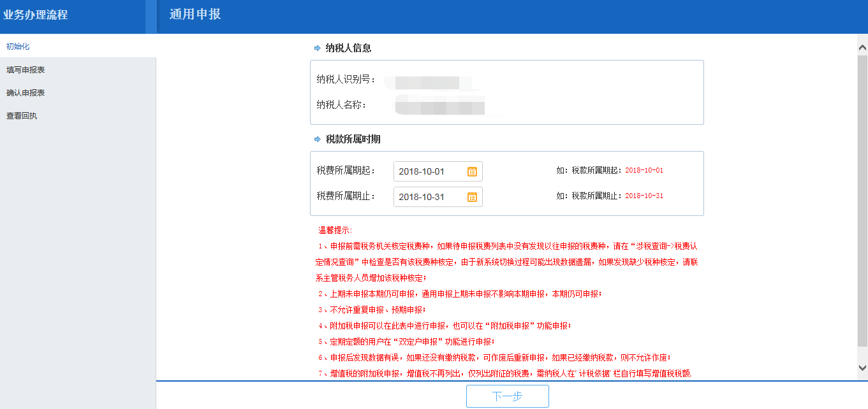Open calendar picker for 税费所属期止

pyautogui.click(x=473, y=197)
